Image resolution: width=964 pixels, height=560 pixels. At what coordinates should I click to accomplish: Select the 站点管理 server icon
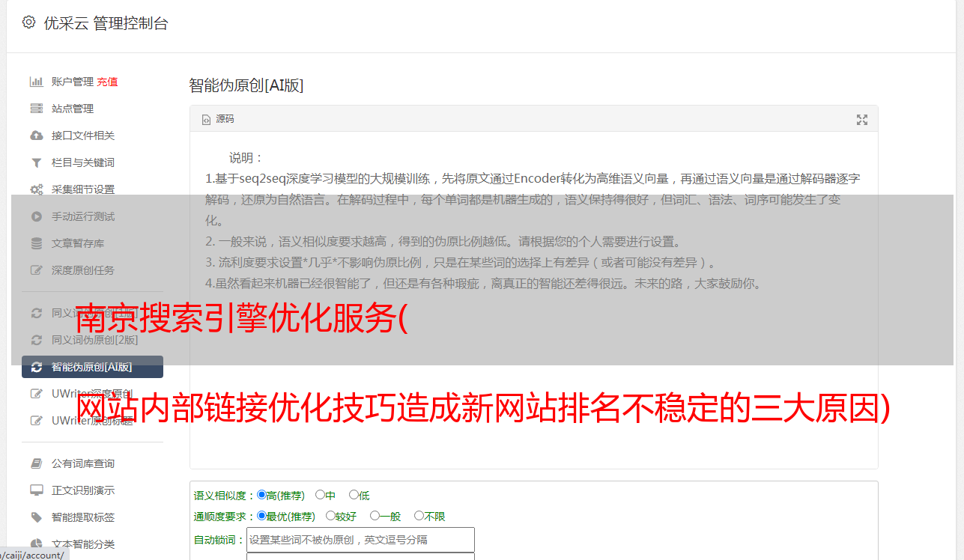pyautogui.click(x=36, y=109)
